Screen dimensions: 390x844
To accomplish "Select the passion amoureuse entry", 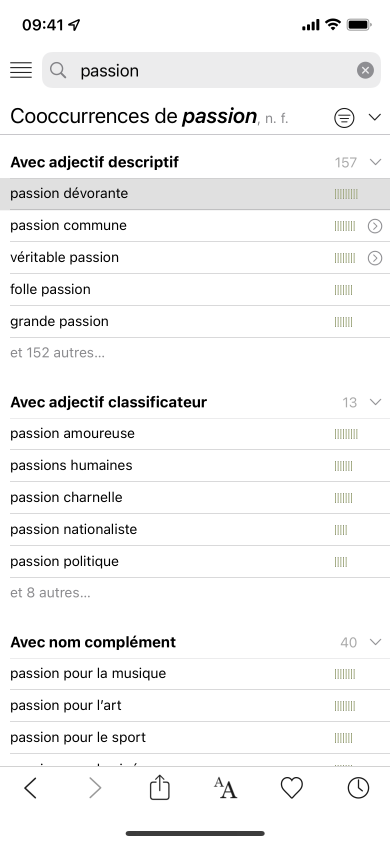I will pos(195,434).
